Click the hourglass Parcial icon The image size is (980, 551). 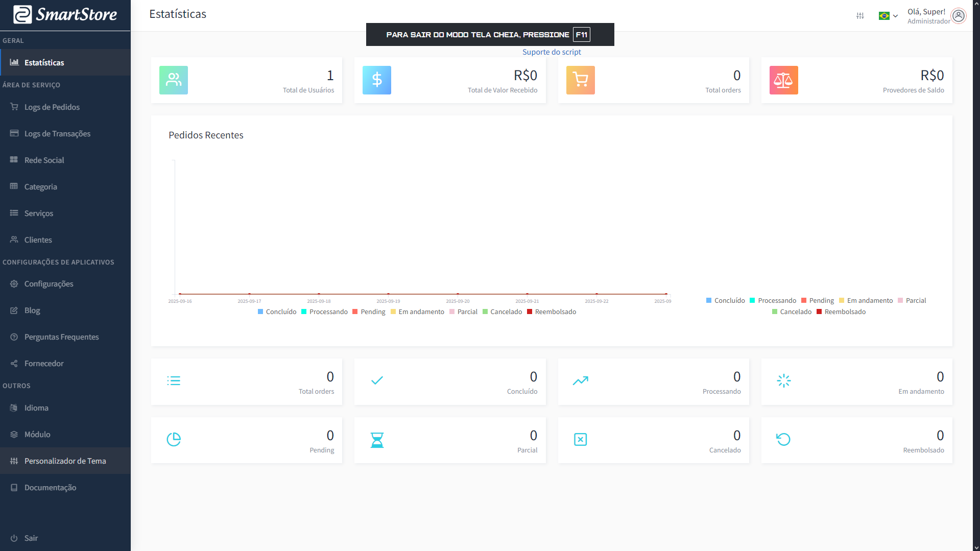[x=377, y=440]
